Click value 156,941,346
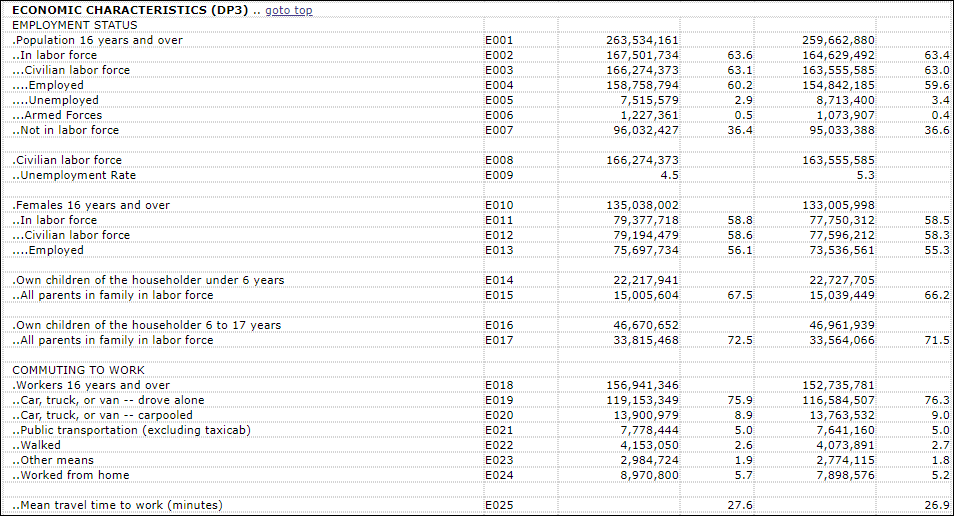Image resolution: width=954 pixels, height=516 pixels. (642, 385)
